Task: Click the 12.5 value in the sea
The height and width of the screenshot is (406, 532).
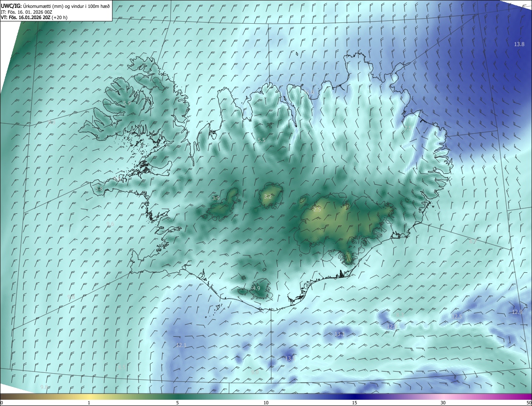Action: (457, 316)
